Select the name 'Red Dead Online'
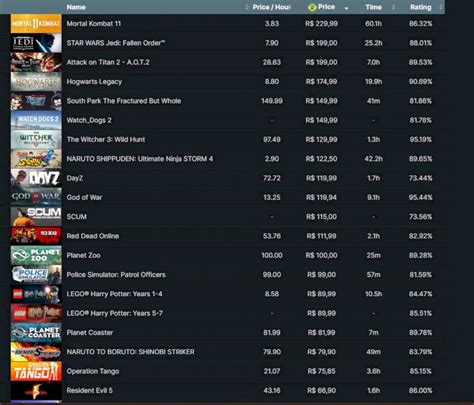Viewport: 474px width, 405px height. coord(93,236)
